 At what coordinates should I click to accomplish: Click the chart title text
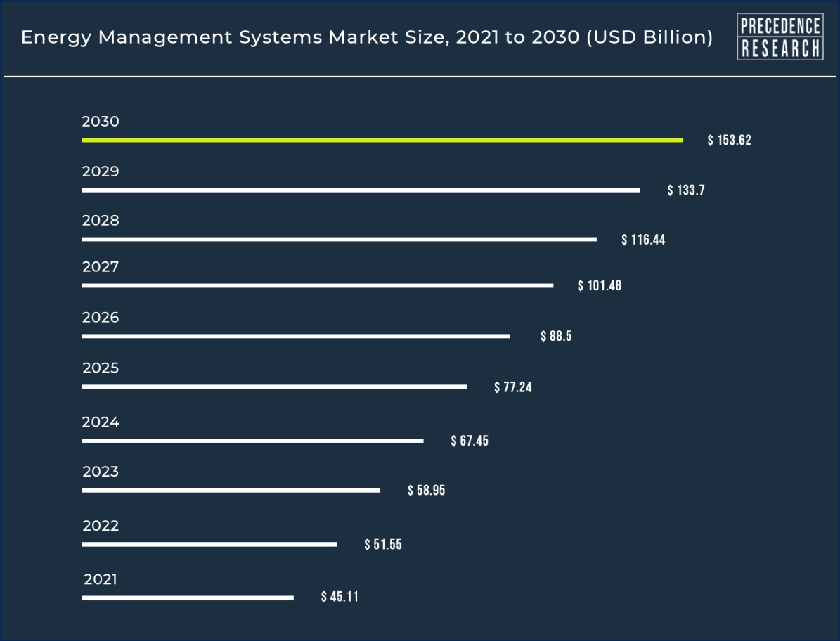pos(367,37)
